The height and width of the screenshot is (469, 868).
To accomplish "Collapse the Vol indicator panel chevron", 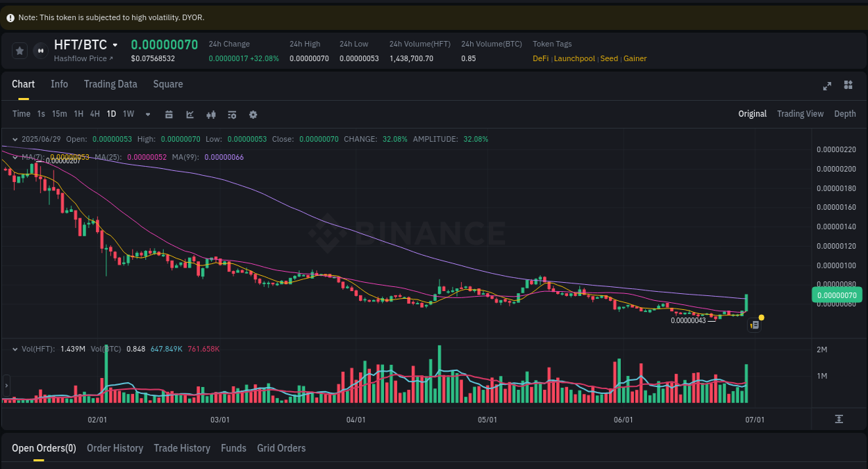I will click(14, 349).
